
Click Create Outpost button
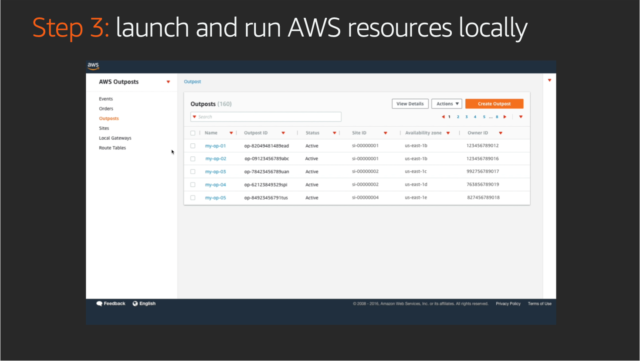494,104
